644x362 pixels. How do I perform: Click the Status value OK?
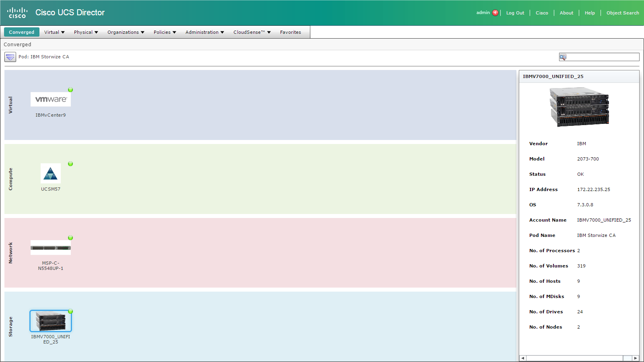[580, 174]
